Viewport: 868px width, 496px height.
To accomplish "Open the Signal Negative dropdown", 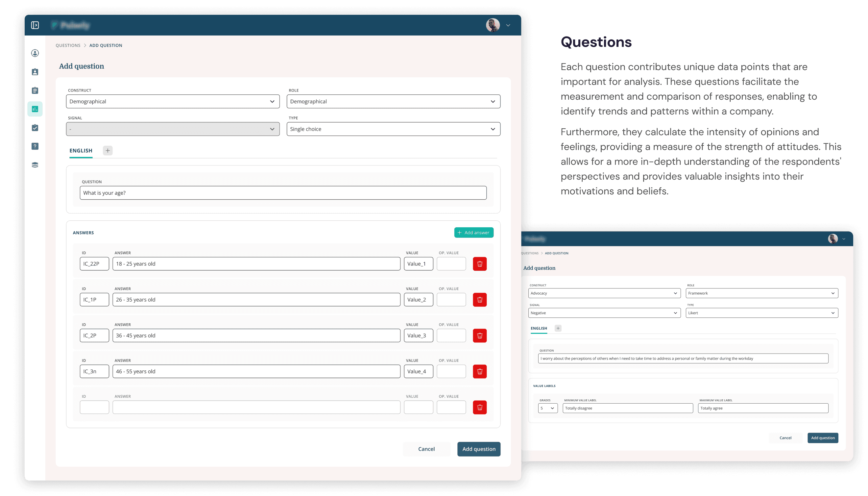I will [x=604, y=313].
